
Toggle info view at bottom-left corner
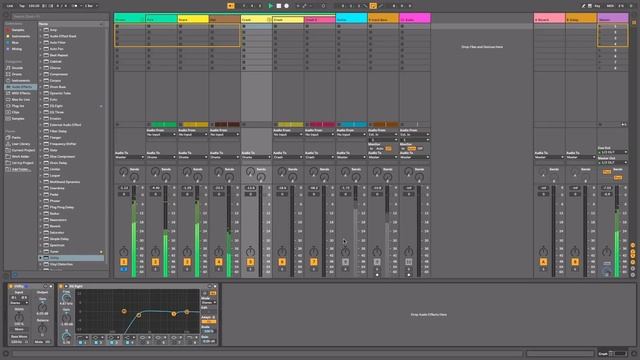pos(6,353)
